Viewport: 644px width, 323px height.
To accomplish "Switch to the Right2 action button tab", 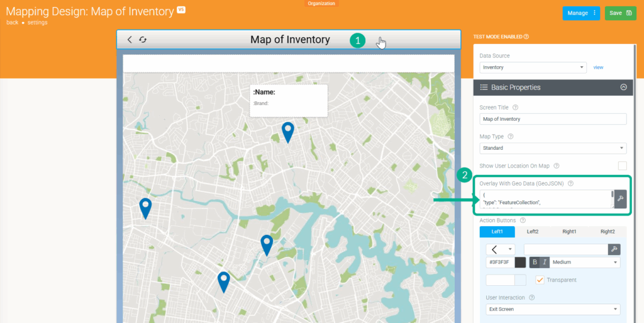I will (608, 232).
